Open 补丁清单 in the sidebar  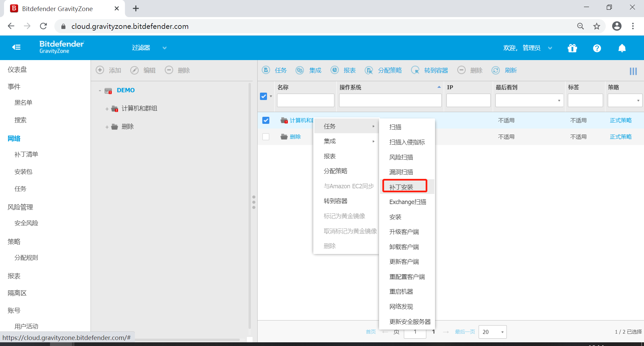click(x=26, y=154)
